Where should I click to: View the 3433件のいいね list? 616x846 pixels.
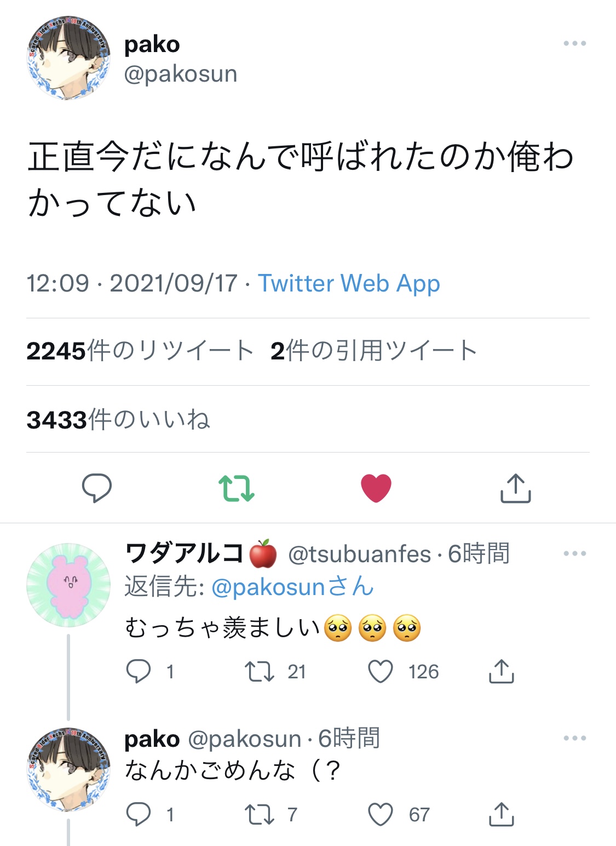coord(118,420)
